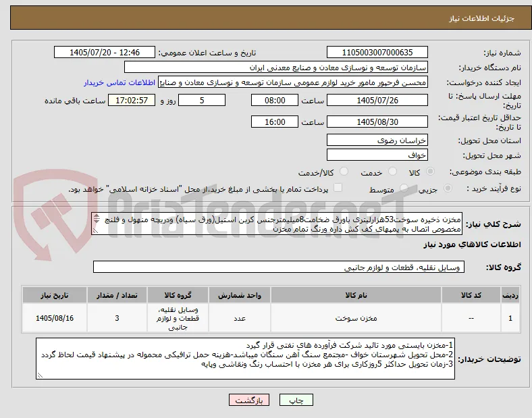Click the deadline time field 08:00
Screen dimensions: 532x418
point(275,100)
